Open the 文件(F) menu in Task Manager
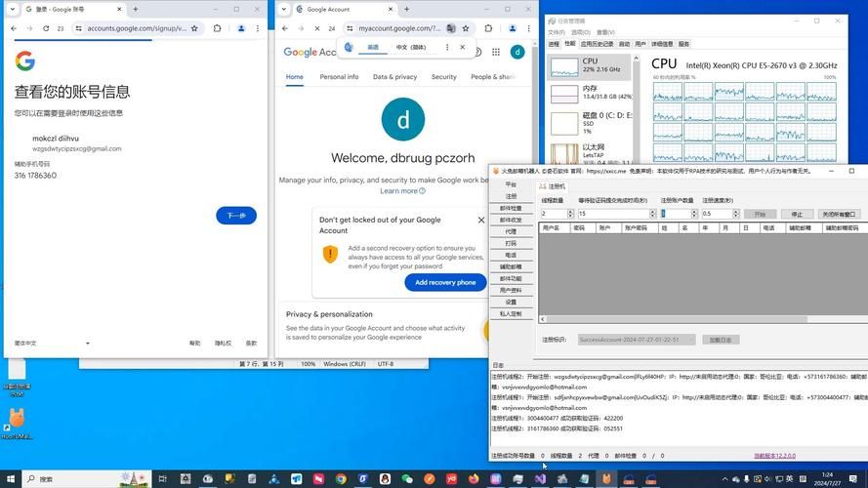 (x=557, y=32)
